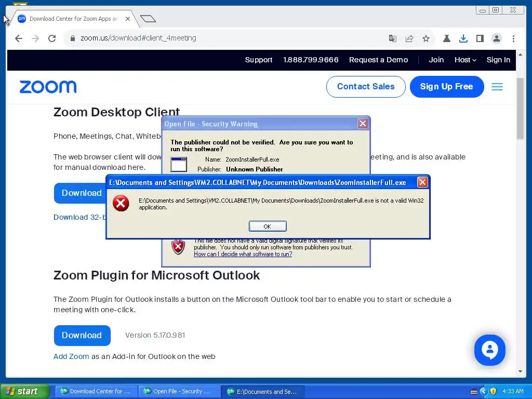Viewport: 532px width, 399px height.
Task: Click the scrollbar up arrow
Action: [x=521, y=54]
